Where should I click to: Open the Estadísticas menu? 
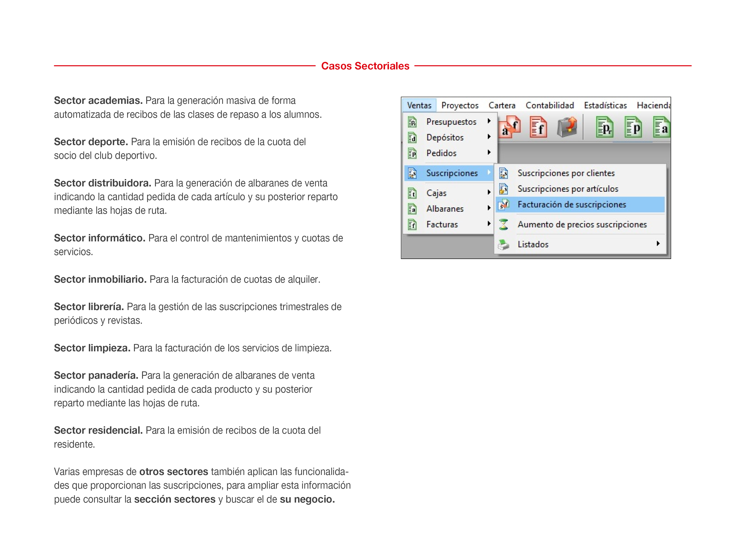pos(605,105)
